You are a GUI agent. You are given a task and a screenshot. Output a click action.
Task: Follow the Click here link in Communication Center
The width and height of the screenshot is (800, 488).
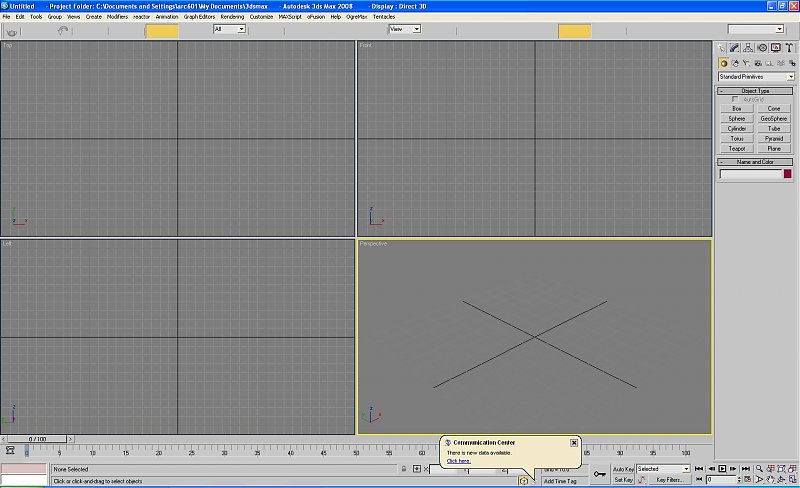tap(459, 461)
